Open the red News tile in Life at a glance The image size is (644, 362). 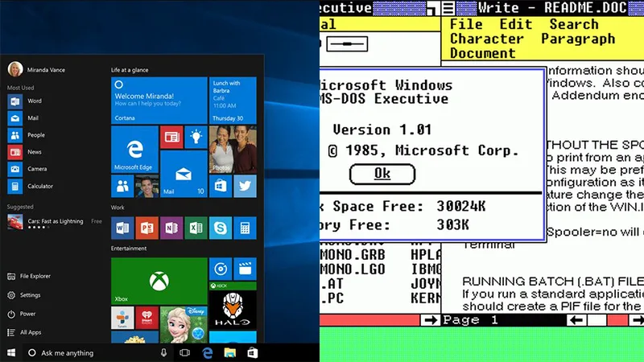pyautogui.click(x=171, y=137)
